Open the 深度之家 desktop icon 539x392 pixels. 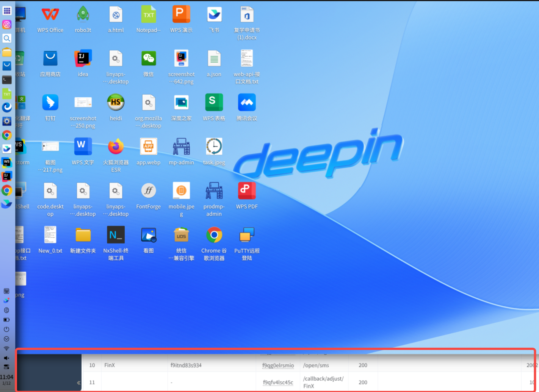point(182,108)
